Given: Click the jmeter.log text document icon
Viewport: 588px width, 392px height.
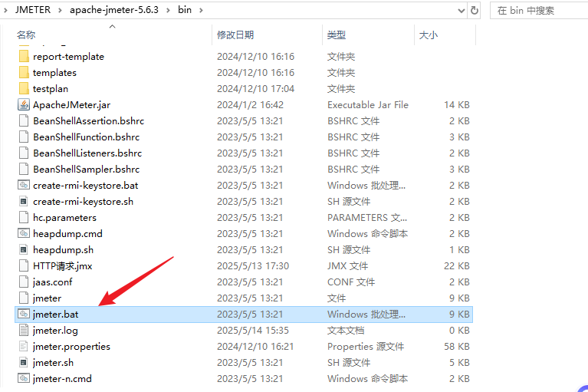Looking at the screenshot, I should (x=24, y=330).
